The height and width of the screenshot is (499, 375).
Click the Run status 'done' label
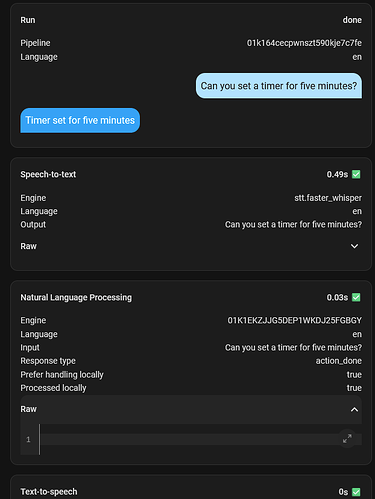[x=352, y=20]
